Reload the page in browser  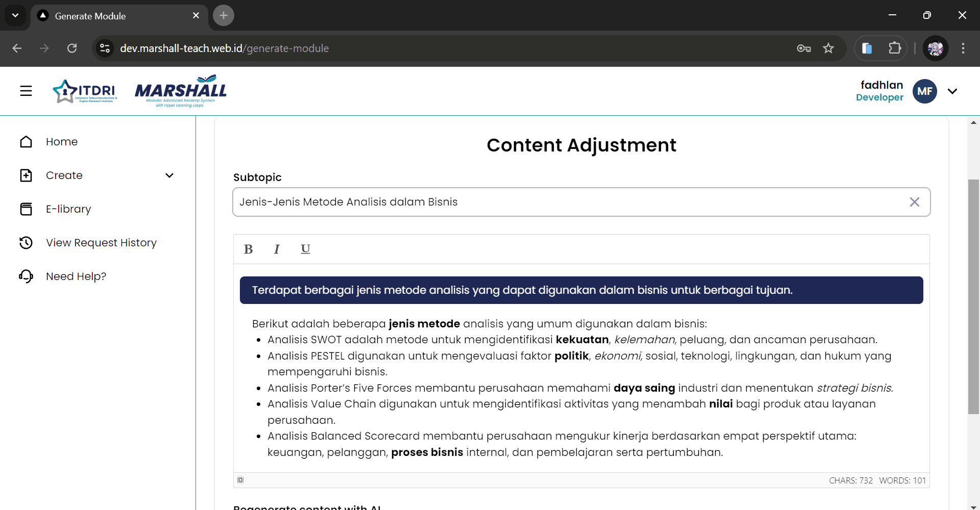[x=72, y=48]
